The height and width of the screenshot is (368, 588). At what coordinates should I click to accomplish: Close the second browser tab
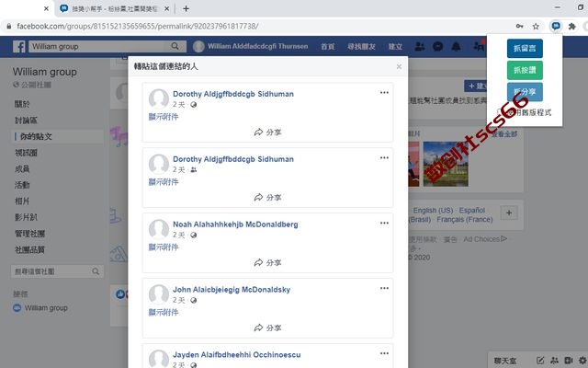167,8
